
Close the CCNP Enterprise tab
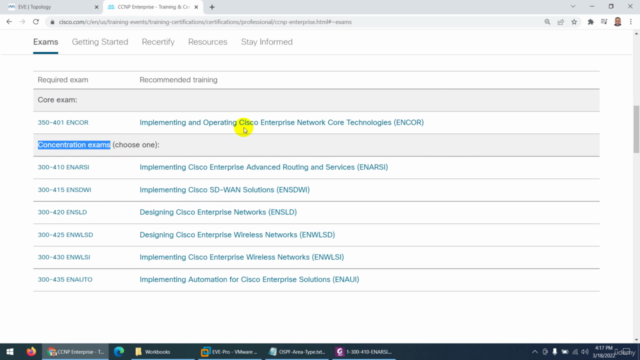pyautogui.click(x=196, y=7)
